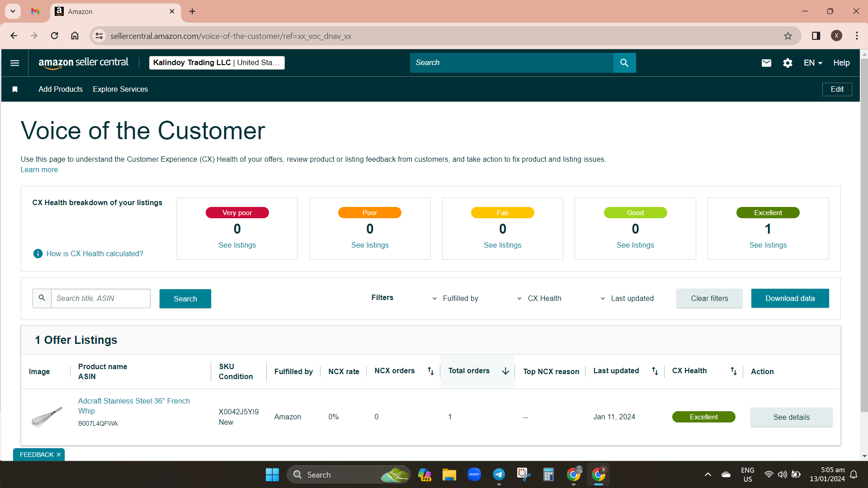Open the Chrome profile avatar
The image size is (868, 488).
coord(836,36)
